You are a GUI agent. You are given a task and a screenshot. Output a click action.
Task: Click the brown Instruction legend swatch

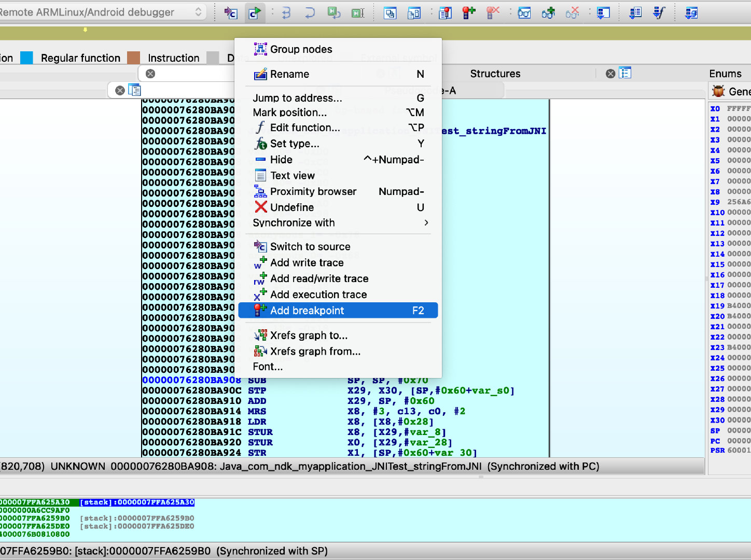(133, 58)
